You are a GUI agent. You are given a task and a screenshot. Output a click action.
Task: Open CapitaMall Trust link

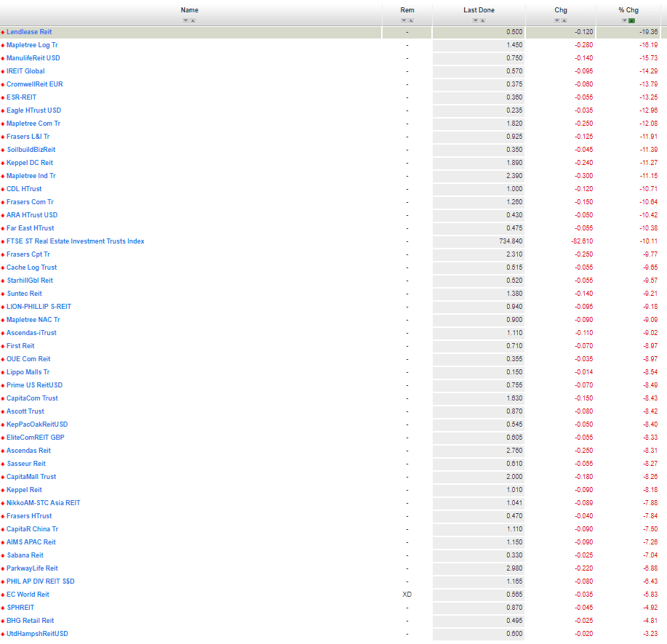[31, 477]
